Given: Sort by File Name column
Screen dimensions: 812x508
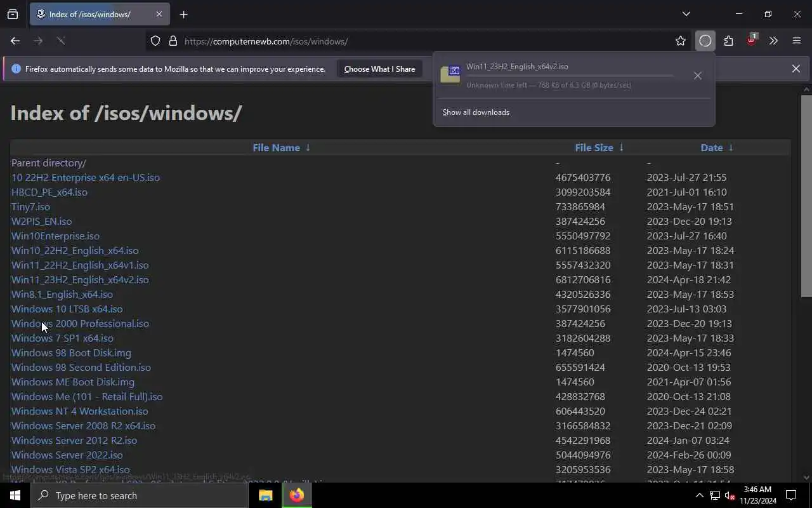Looking at the screenshot, I should [x=276, y=147].
